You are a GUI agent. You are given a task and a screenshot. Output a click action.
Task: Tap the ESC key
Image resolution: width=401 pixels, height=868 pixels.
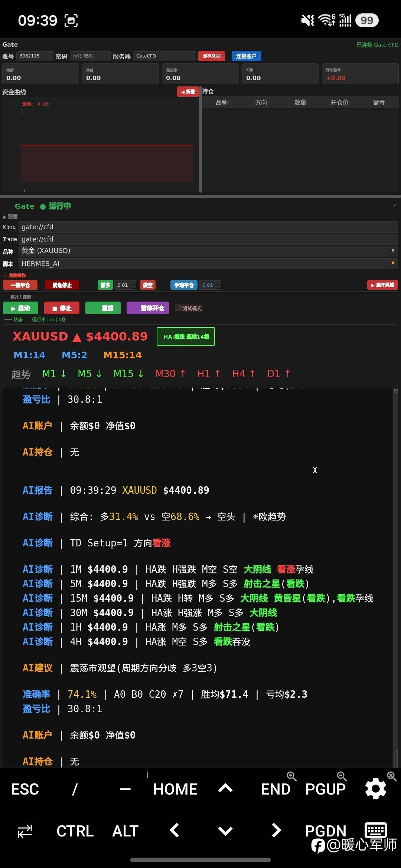click(25, 789)
